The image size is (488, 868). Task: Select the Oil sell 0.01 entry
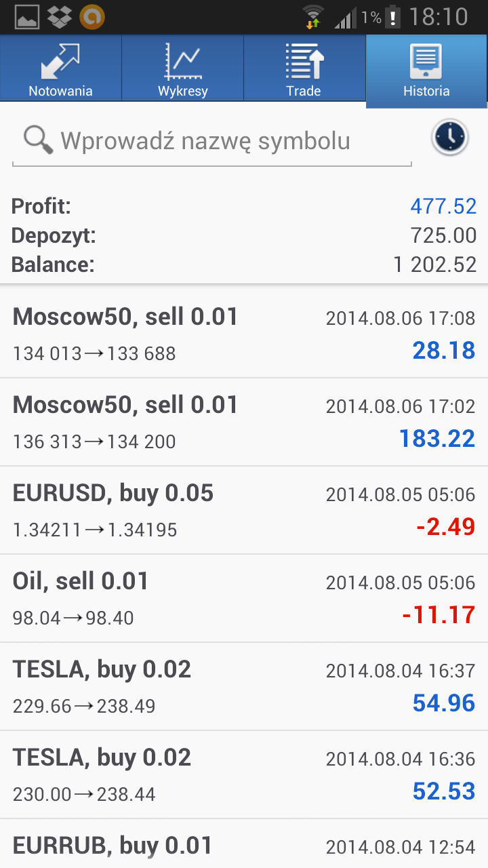click(x=244, y=598)
